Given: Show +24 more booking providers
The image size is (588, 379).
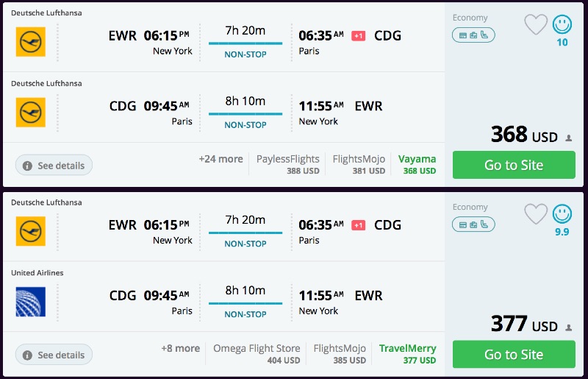Looking at the screenshot, I should tap(220, 159).
